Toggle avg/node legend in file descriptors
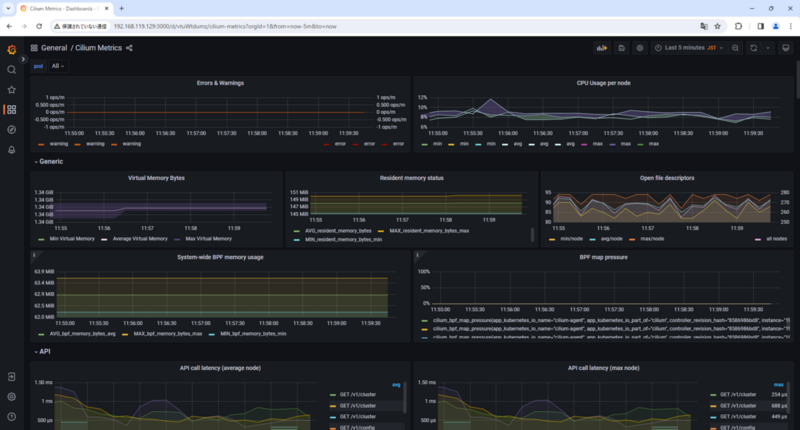The image size is (800, 430). (611, 239)
